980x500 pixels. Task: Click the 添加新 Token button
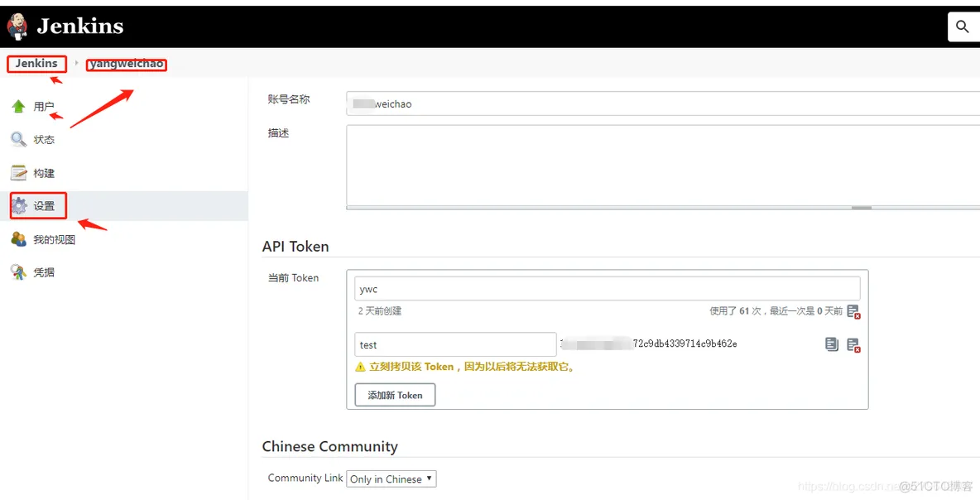395,395
